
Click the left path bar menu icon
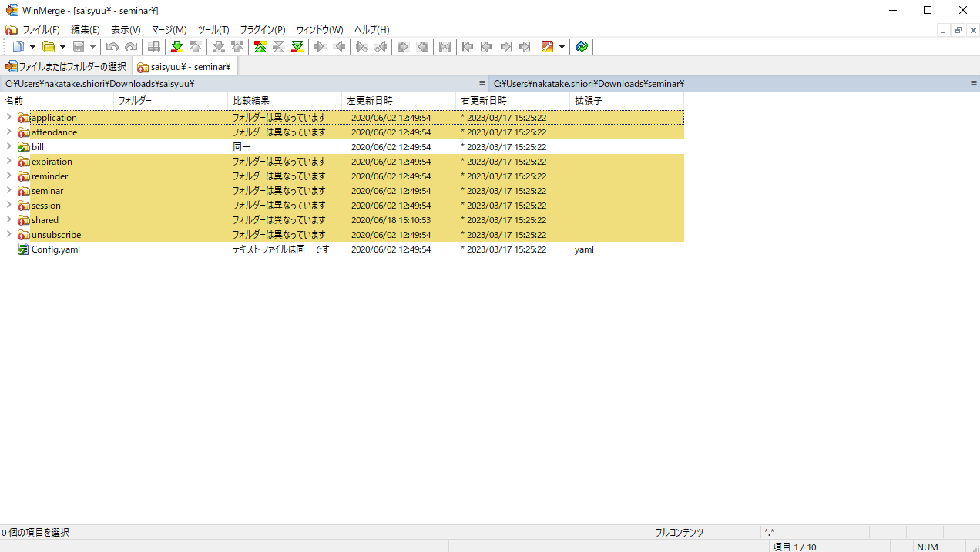coord(482,83)
